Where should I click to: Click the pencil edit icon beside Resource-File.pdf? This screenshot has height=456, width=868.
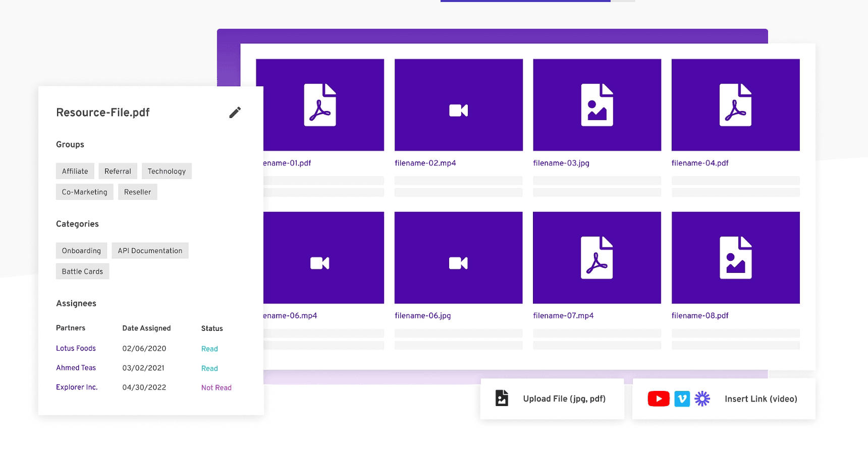point(235,112)
